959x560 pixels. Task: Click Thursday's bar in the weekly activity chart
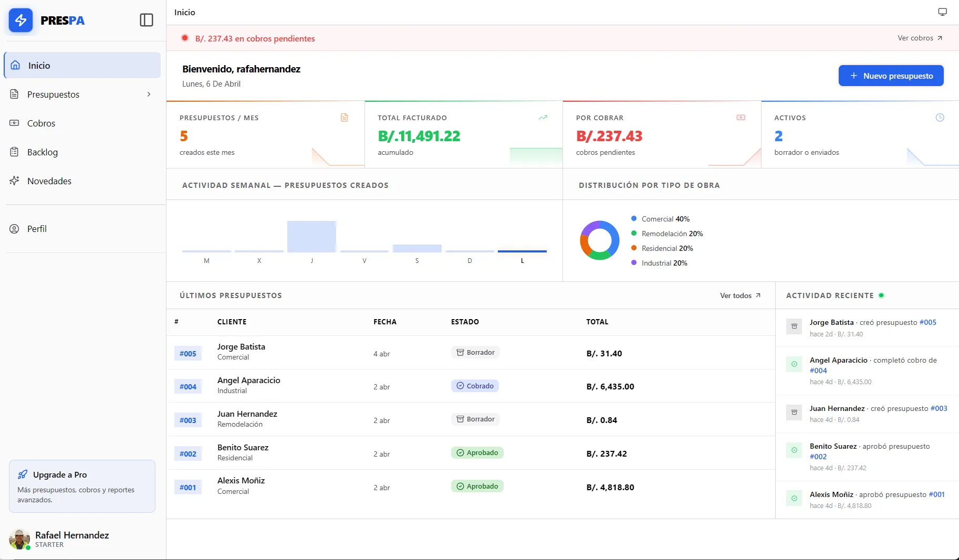click(312, 237)
